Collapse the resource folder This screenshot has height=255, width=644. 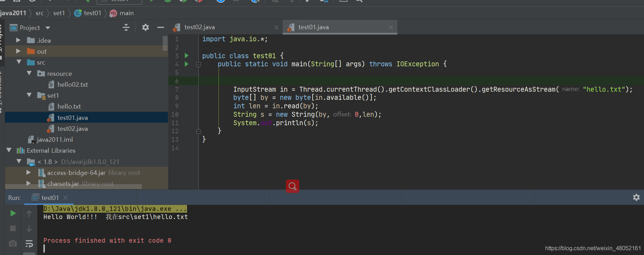click(29, 73)
